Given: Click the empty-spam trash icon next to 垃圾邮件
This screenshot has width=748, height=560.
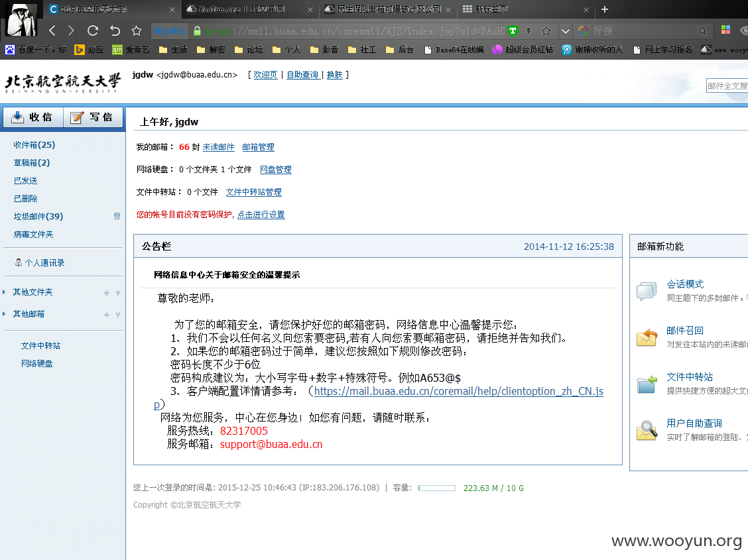Looking at the screenshot, I should pos(117,216).
